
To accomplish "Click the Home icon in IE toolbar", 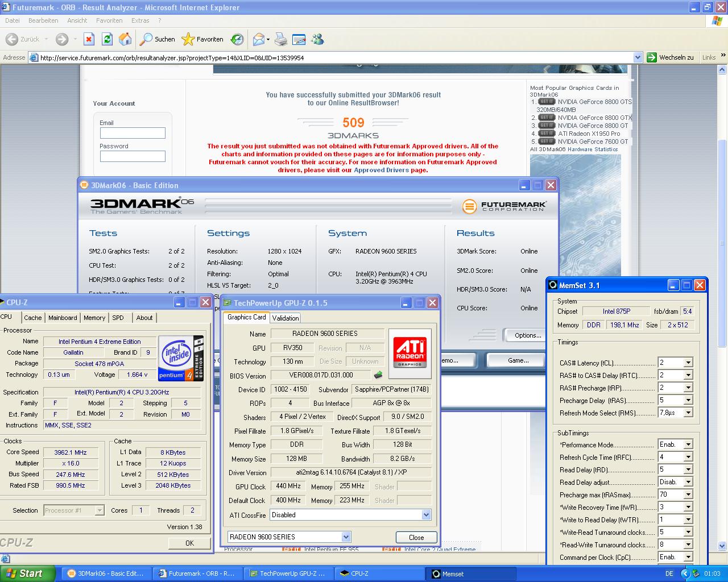I will [x=125, y=39].
